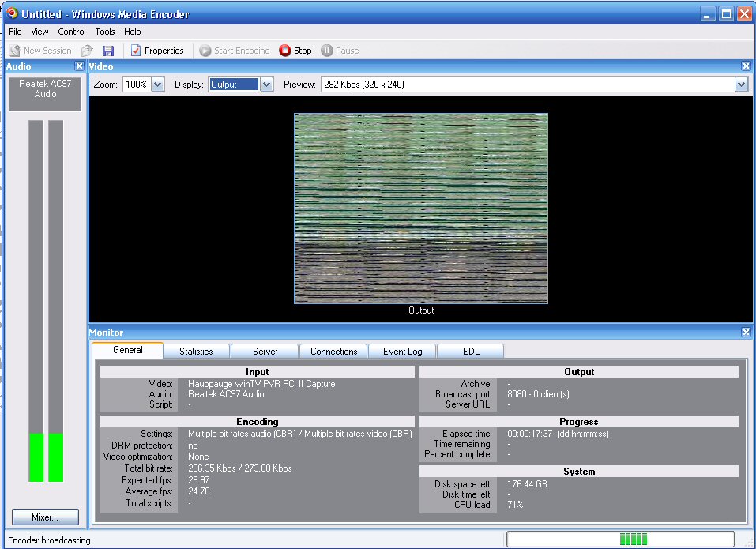This screenshot has height=549, width=756.
Task: Save the session with the floppy disk icon
Action: click(108, 51)
